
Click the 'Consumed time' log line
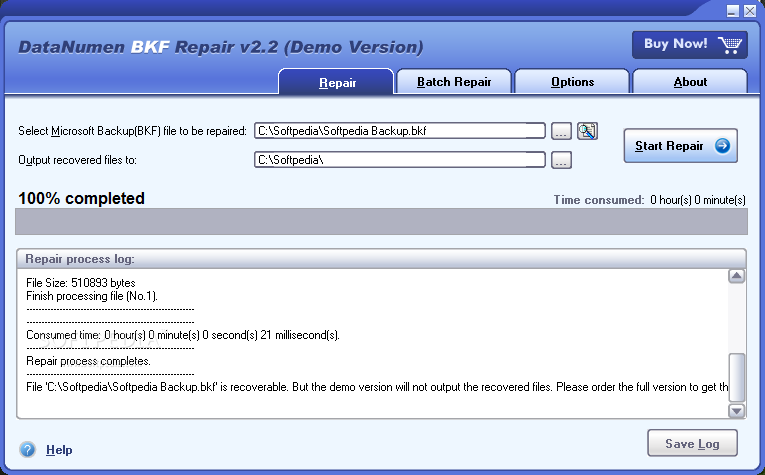point(183,335)
